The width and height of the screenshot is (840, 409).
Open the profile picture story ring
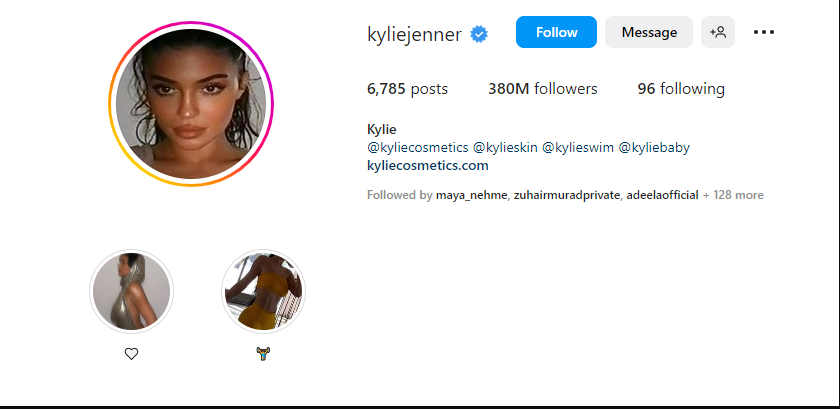[x=191, y=104]
